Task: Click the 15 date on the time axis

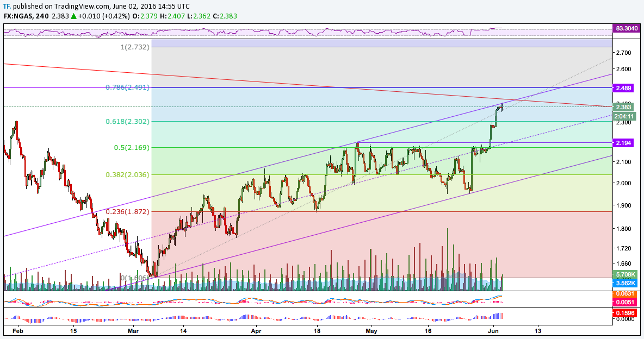Action: point(73,330)
